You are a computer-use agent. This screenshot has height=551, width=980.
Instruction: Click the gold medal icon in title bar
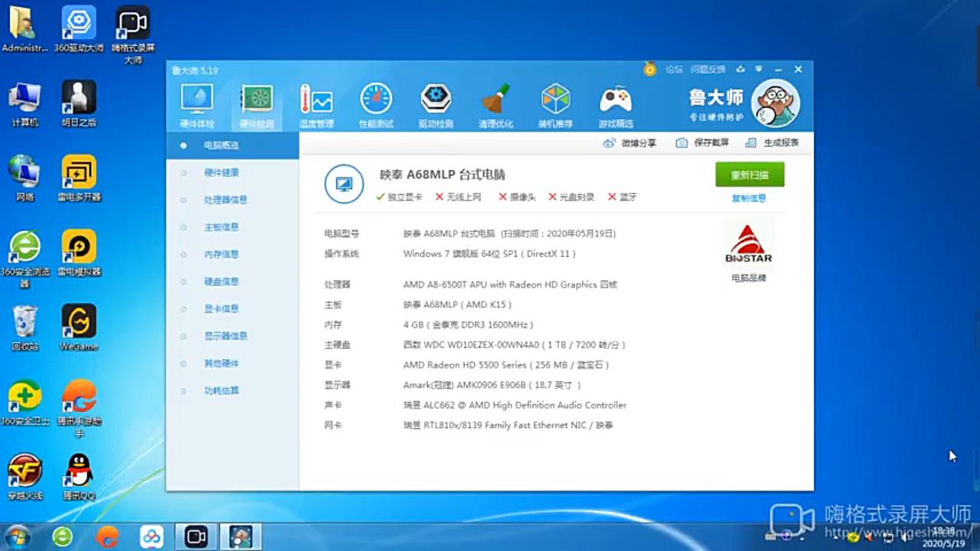(649, 70)
